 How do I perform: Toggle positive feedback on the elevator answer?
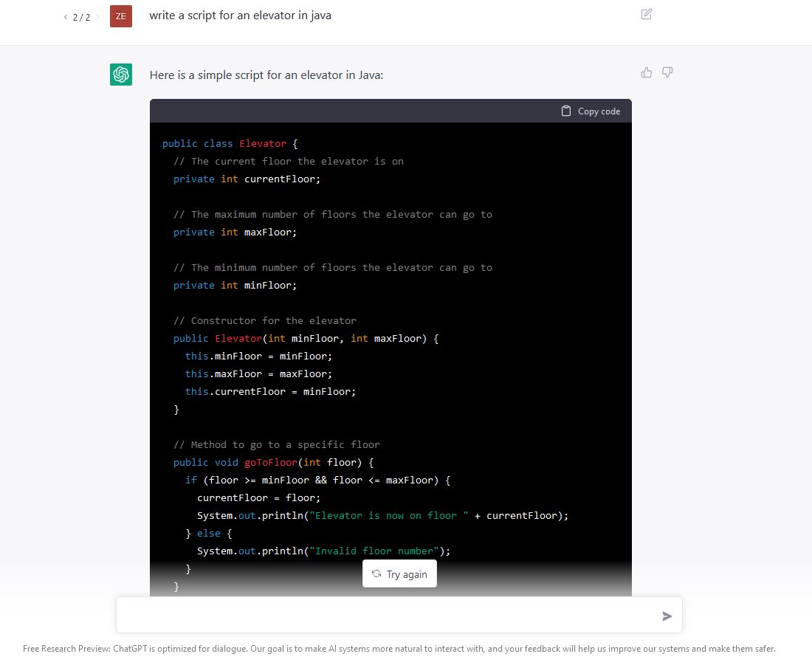pos(647,72)
